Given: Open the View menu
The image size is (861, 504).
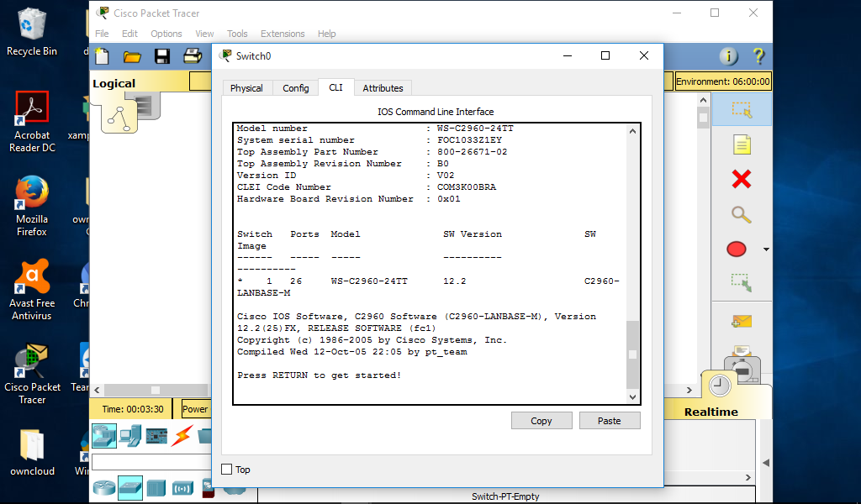Looking at the screenshot, I should pyautogui.click(x=204, y=34).
